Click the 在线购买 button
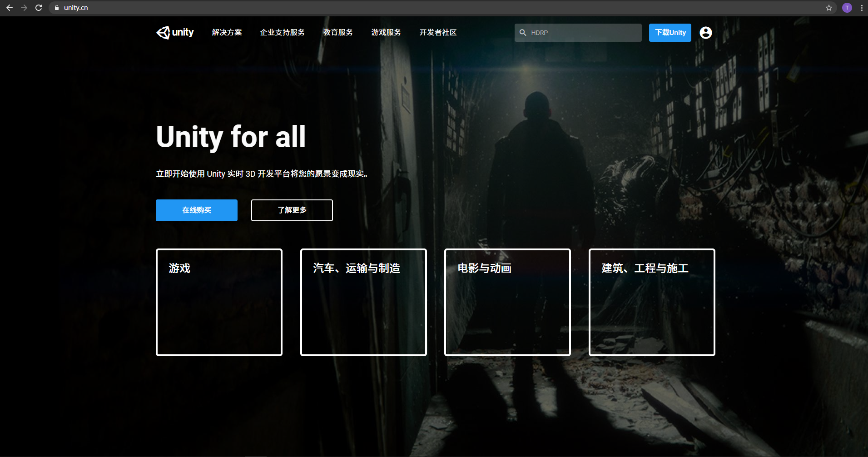The width and height of the screenshot is (868, 457). (196, 210)
